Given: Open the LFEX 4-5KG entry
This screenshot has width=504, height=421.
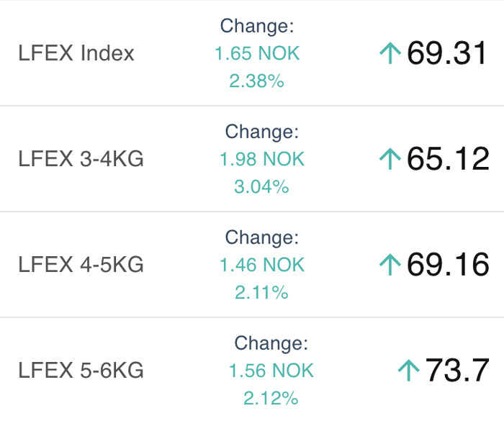Looking at the screenshot, I should (81, 265).
